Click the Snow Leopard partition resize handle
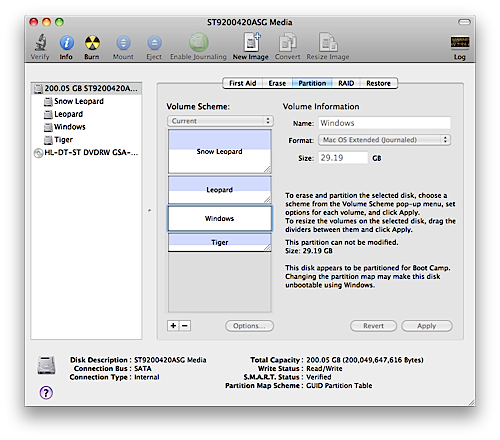Image resolution: width=500 pixels, height=440 pixels. tap(267, 169)
